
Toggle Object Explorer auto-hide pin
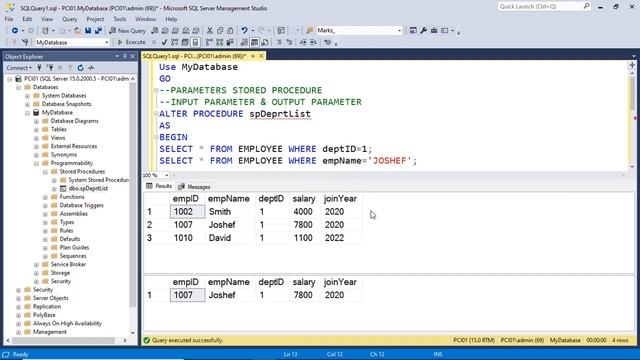(x=125, y=56)
